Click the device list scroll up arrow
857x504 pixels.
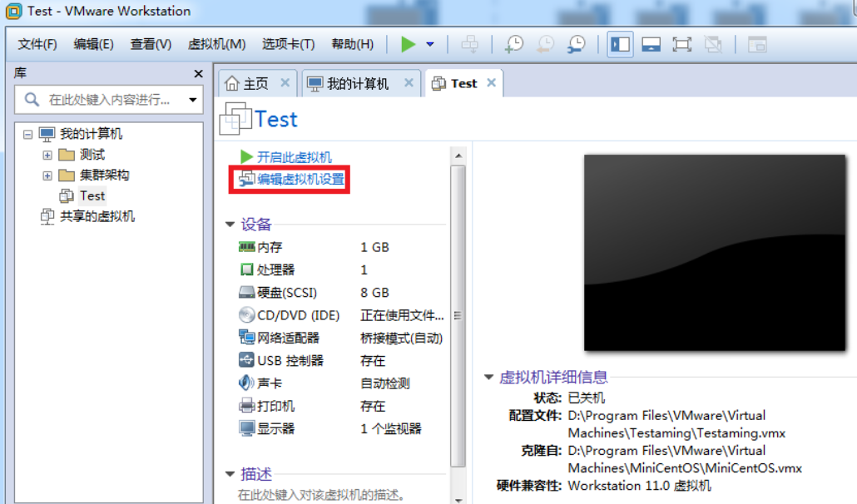click(x=458, y=156)
